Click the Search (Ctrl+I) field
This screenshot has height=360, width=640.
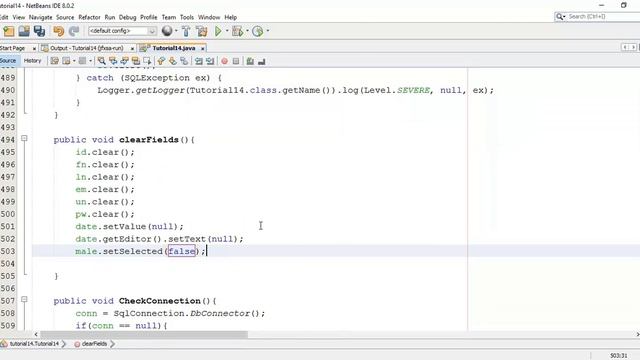coord(598,16)
